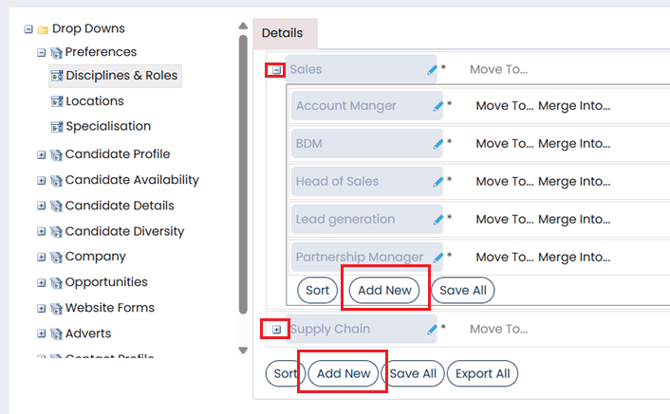The height and width of the screenshot is (414, 670).
Task: Expand the Website Forms tree node
Action: coord(41,309)
